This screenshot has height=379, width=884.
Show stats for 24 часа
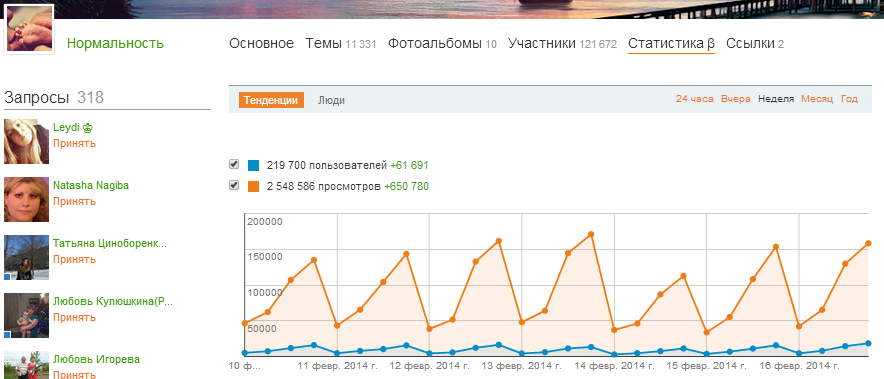[x=695, y=99]
